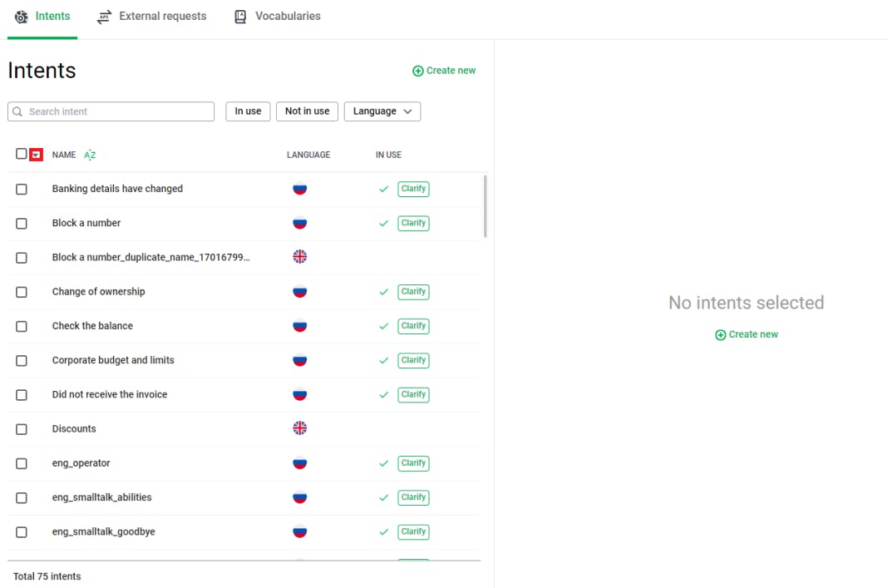
Task: Switch to the External requests tab
Action: tap(162, 17)
